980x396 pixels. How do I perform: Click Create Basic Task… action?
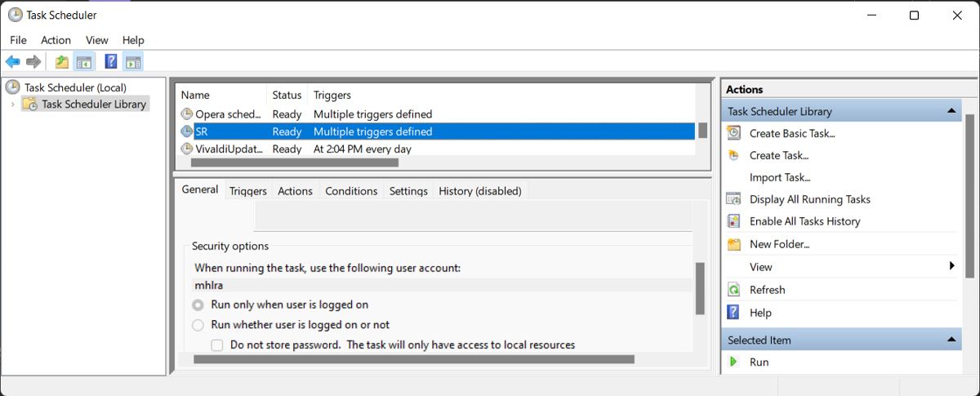click(792, 133)
